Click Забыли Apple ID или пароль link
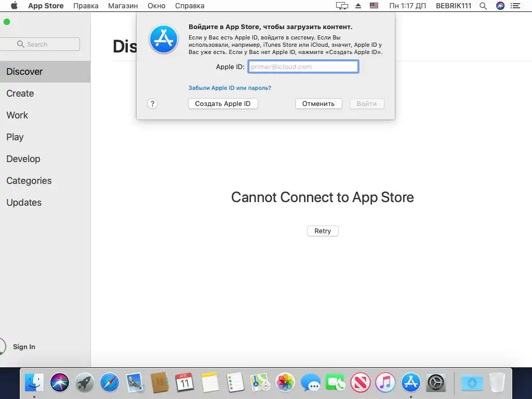532x399 pixels. point(230,88)
